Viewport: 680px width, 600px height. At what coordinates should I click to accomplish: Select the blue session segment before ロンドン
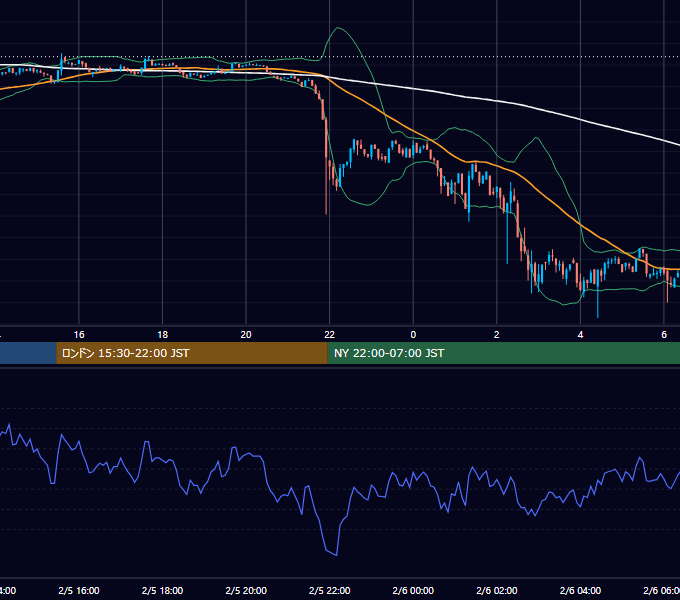pyautogui.click(x=28, y=353)
